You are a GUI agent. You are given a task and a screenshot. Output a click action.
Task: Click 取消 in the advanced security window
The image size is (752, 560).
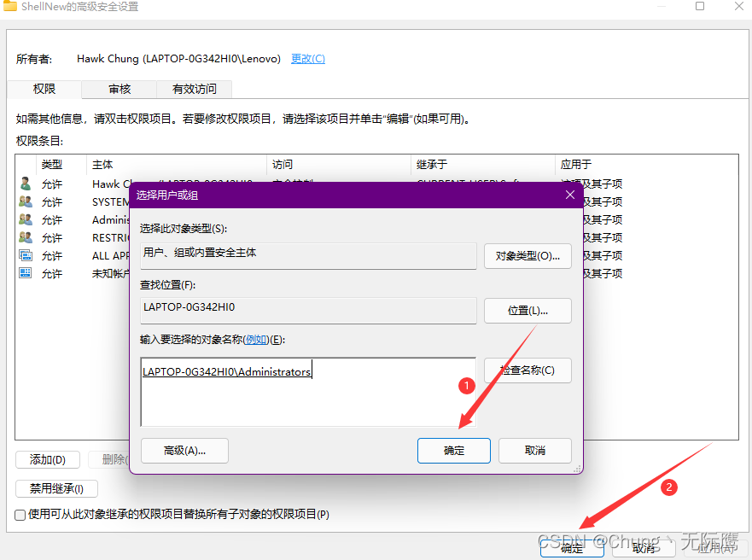[644, 547]
